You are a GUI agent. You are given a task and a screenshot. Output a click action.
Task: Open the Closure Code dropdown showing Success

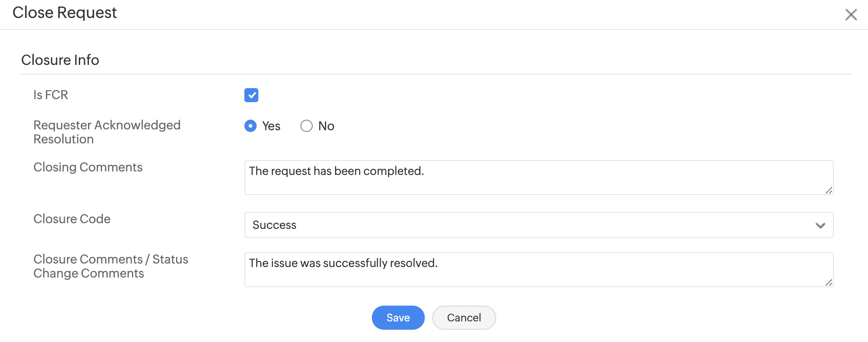[x=538, y=225]
